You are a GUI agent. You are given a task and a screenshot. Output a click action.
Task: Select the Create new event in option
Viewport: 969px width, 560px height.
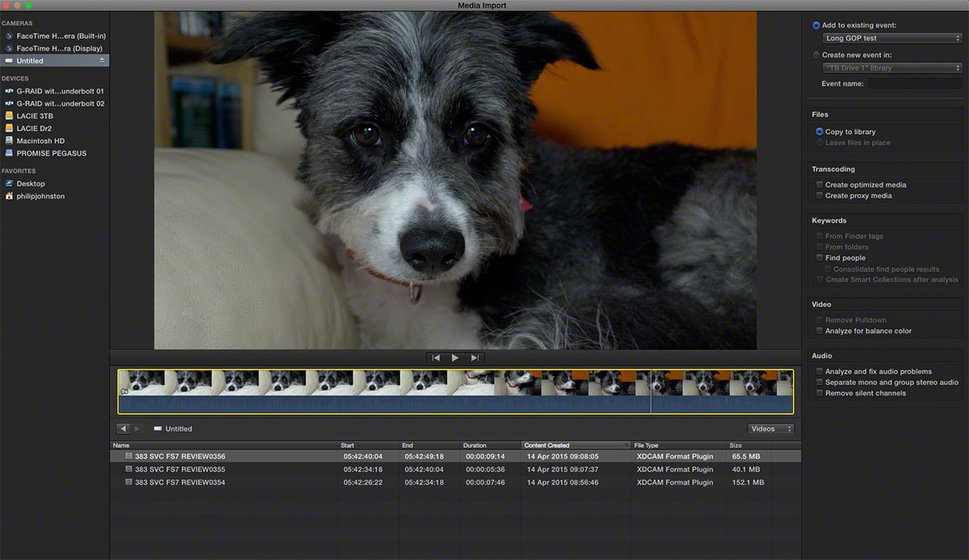816,55
